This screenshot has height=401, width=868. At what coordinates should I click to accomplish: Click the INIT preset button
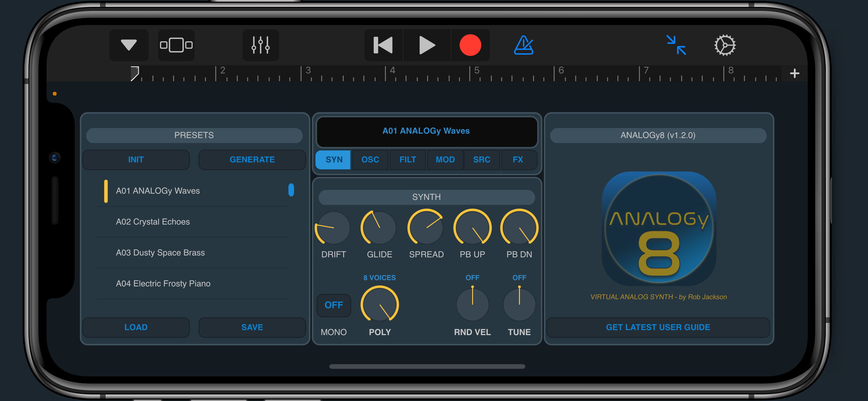(136, 160)
